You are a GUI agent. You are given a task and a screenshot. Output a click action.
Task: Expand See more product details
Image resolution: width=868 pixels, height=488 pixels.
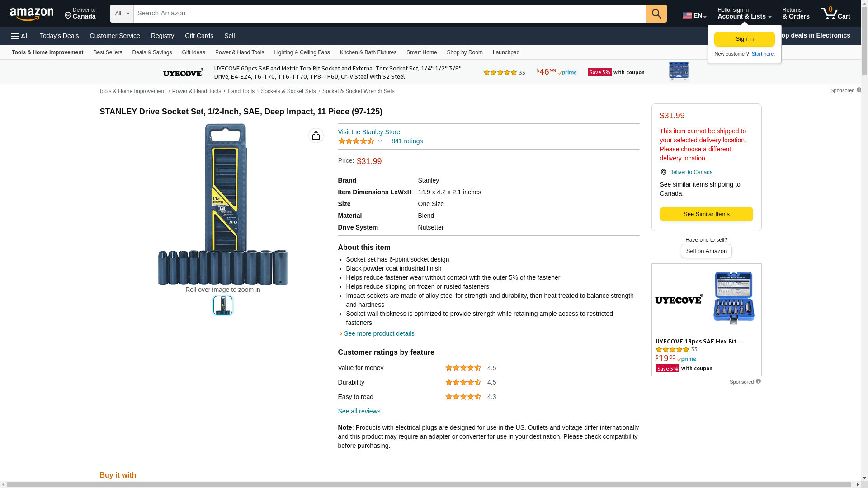pyautogui.click(x=379, y=333)
